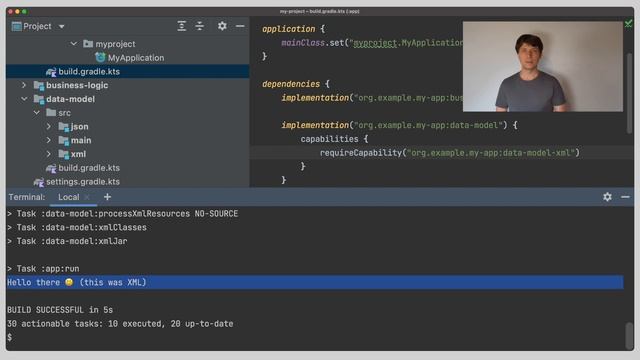640x360 pixels.
Task: Click the data-model module folder icon
Action: (x=39, y=99)
